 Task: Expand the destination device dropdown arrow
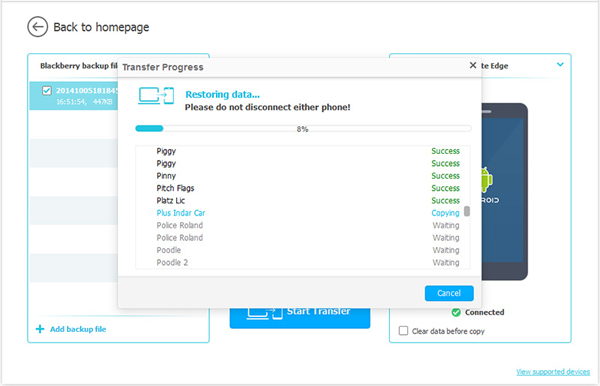coord(560,65)
